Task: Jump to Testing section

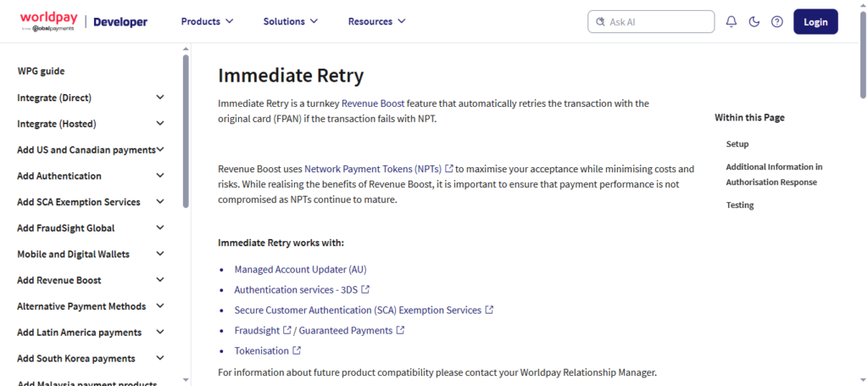Action: point(740,205)
